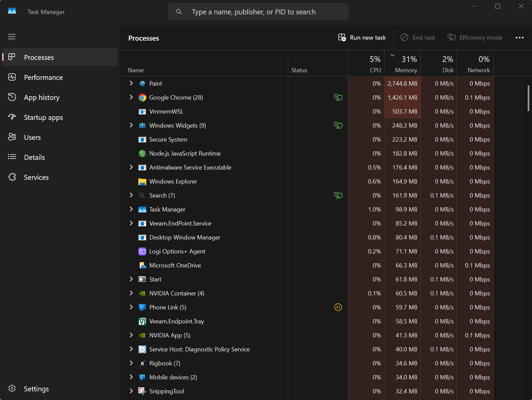Click the Rigbook process icon
The image size is (532, 400).
click(142, 363)
